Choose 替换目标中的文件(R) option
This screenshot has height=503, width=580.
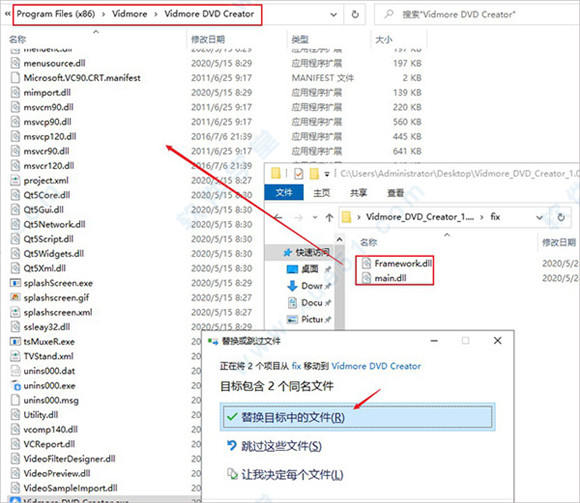(357, 417)
